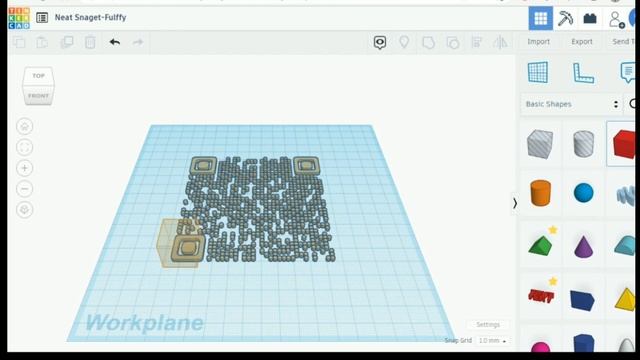Viewport: 640px width, 360px height.
Task: Click the Export button
Action: click(x=582, y=42)
